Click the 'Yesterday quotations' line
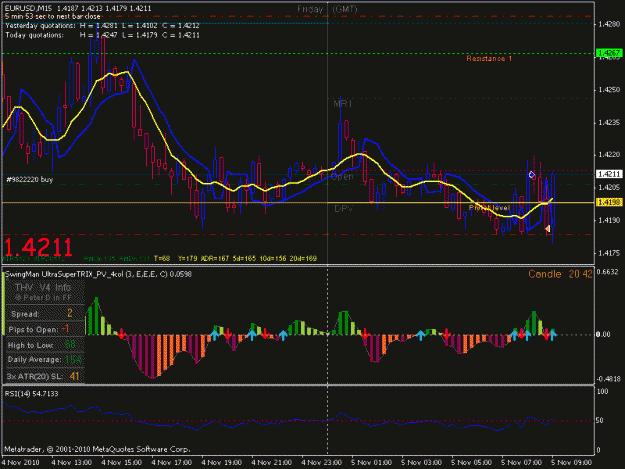The height and width of the screenshot is (469, 625). 102,26
